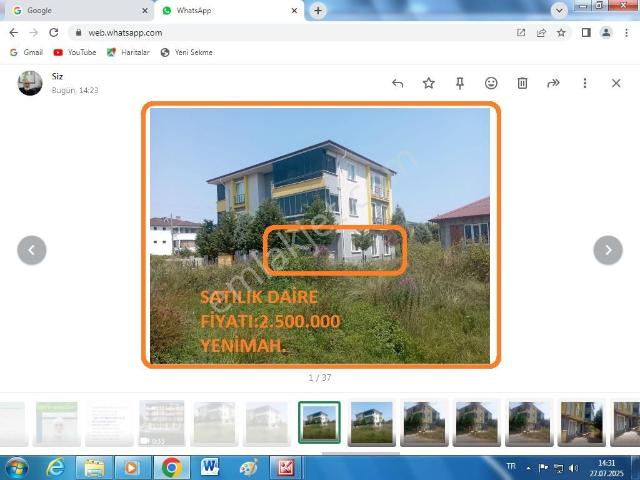Delete the image with the trash icon
This screenshot has height=480, width=640.
point(522,83)
